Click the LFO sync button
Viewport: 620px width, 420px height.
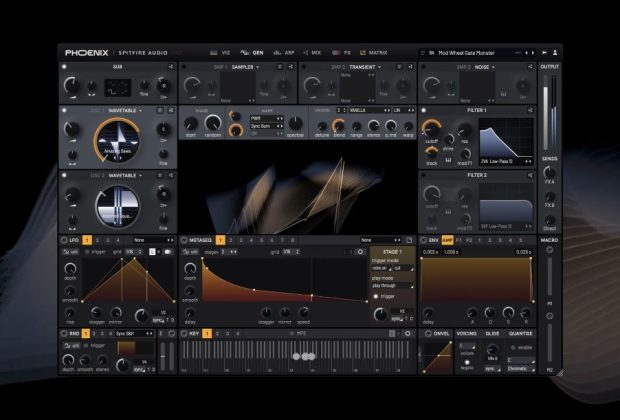point(157,320)
